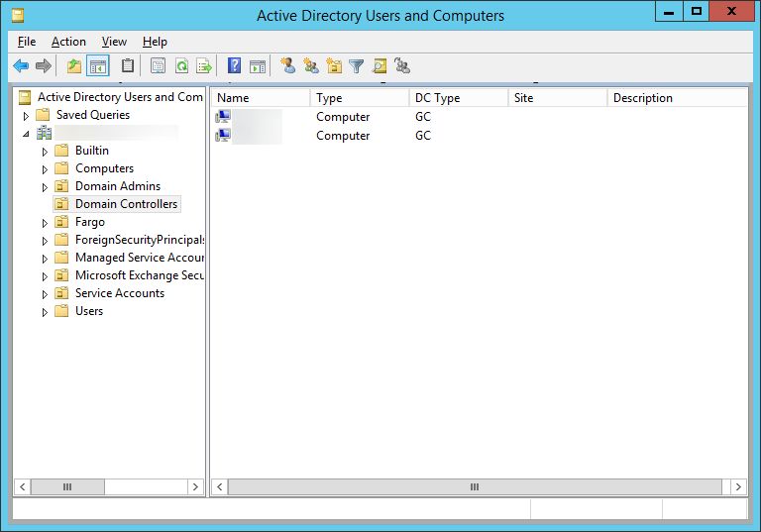Click the Export List toolbar icon
The image size is (761, 532).
(x=204, y=65)
